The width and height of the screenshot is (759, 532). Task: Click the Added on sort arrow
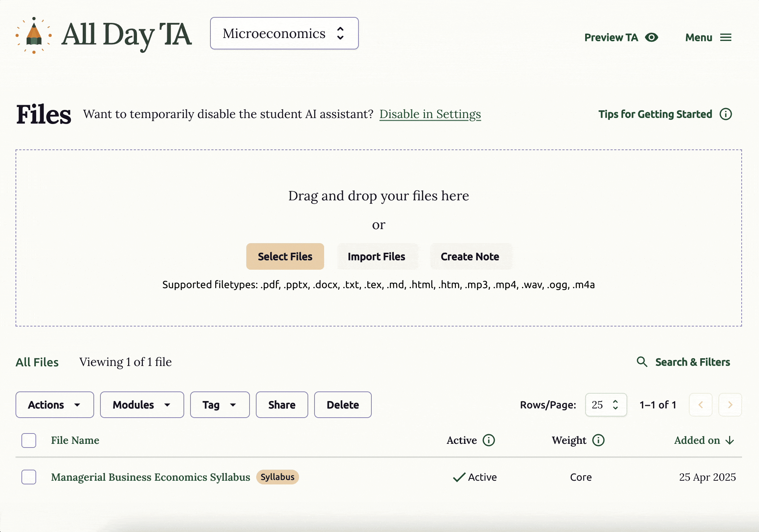tap(730, 440)
